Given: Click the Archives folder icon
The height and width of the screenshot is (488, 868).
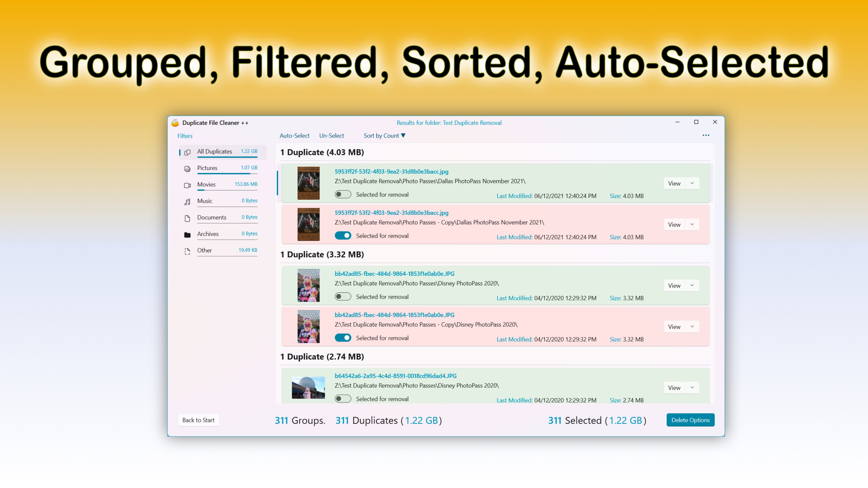Looking at the screenshot, I should (187, 235).
